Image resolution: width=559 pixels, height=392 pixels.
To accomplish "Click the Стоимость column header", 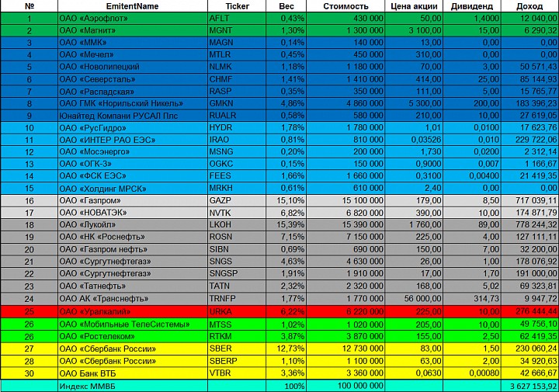I will coord(345,6).
